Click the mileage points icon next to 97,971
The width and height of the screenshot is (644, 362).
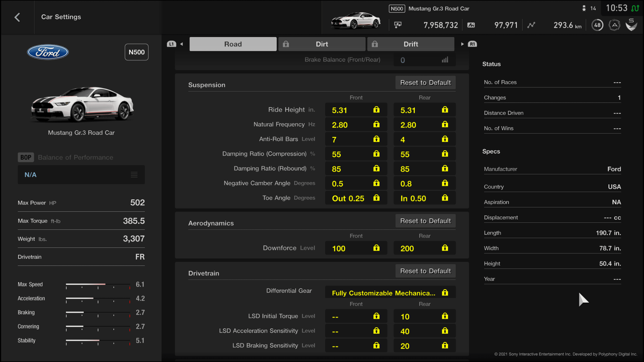pyautogui.click(x=471, y=25)
